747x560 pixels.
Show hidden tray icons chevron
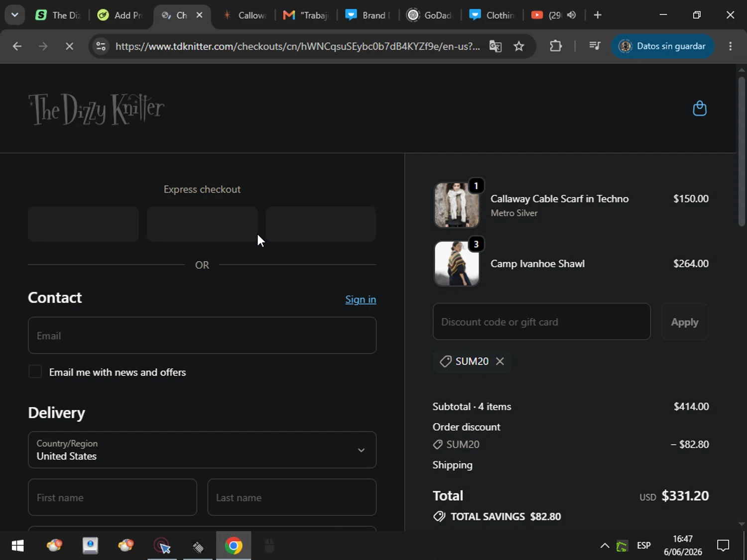click(x=605, y=546)
